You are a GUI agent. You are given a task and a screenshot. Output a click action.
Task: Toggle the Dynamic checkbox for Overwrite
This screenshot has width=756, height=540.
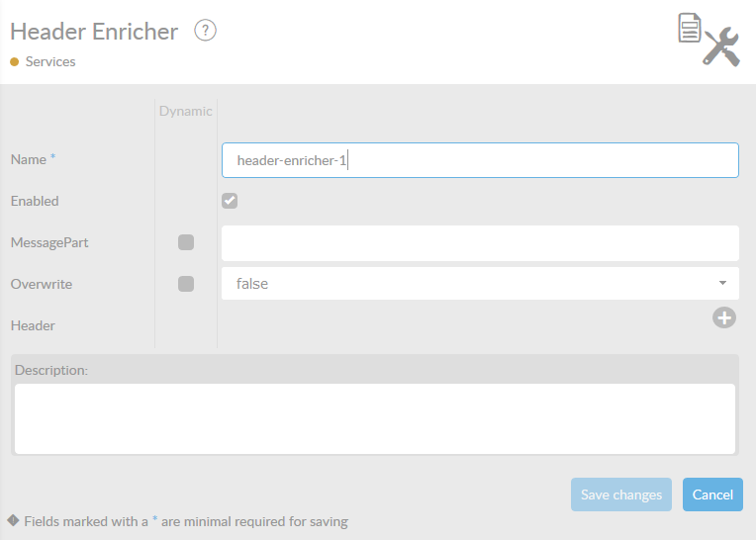pos(186,284)
